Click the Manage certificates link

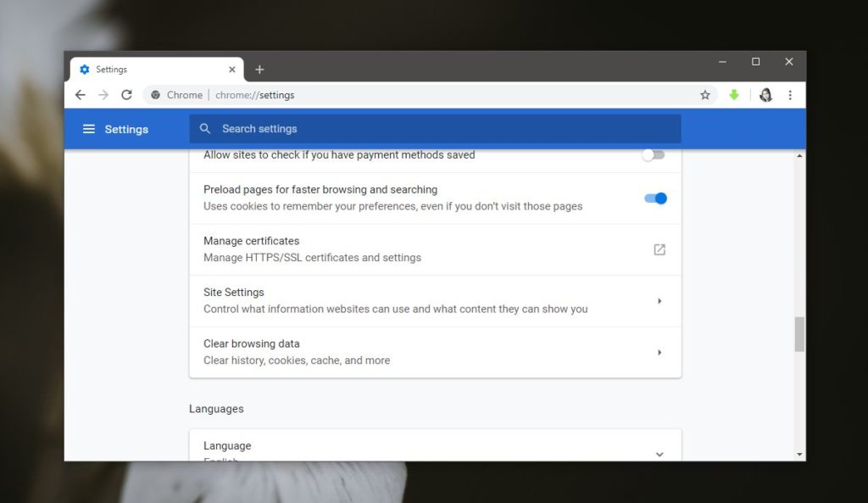pyautogui.click(x=251, y=241)
